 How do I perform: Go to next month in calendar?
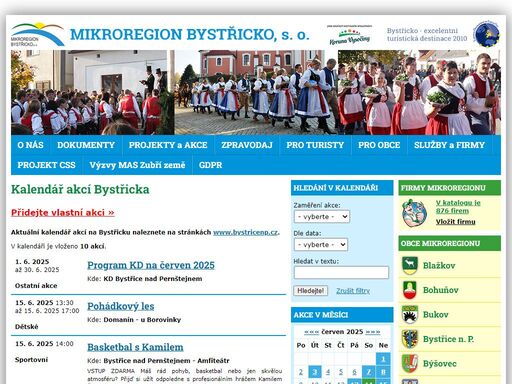click(373, 332)
